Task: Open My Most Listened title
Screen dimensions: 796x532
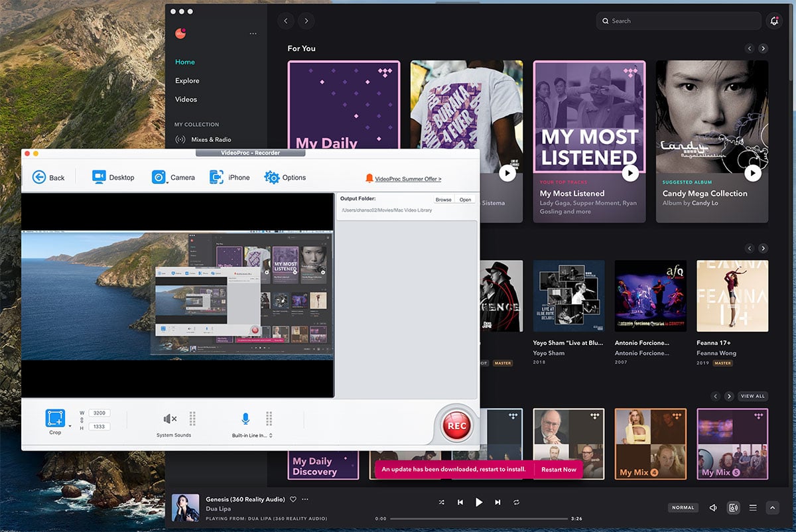Action: pos(572,193)
